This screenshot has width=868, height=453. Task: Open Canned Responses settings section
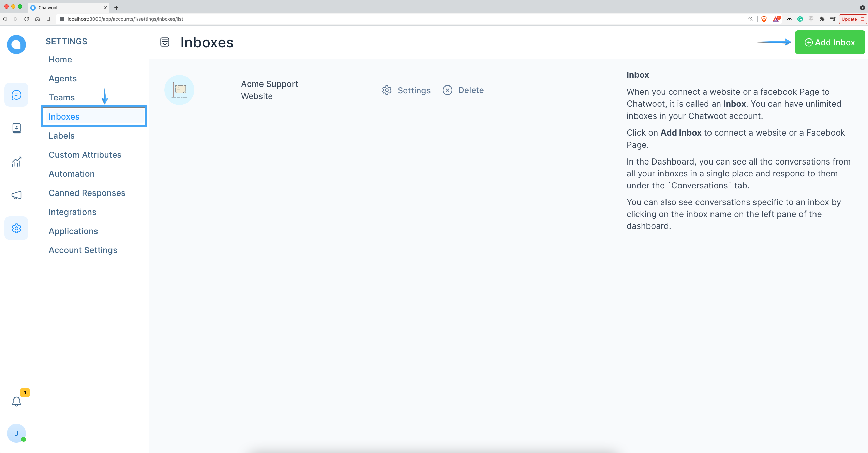tap(87, 193)
